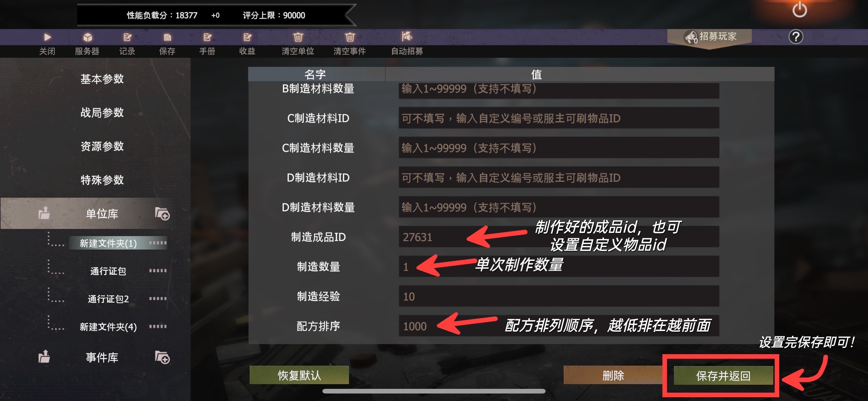
Task: Click the 事件库 export icon
Action: point(44,357)
